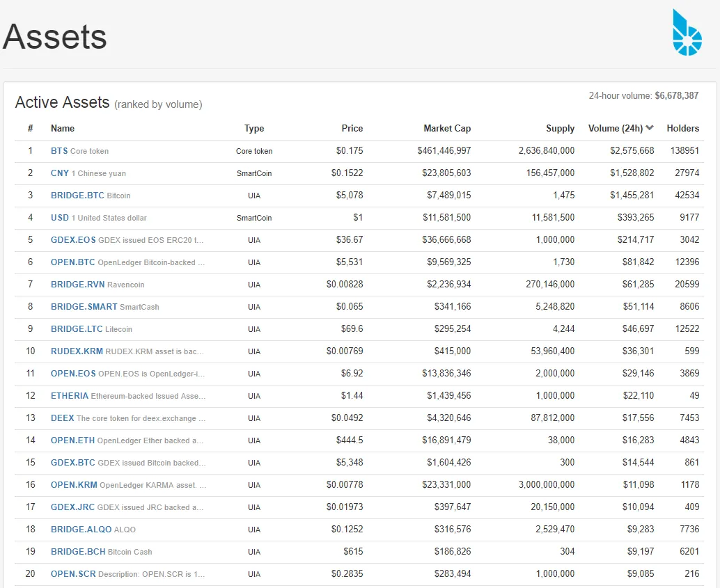The height and width of the screenshot is (588, 720).
Task: Open the GDEX.BTC asset link
Action: [x=73, y=463]
